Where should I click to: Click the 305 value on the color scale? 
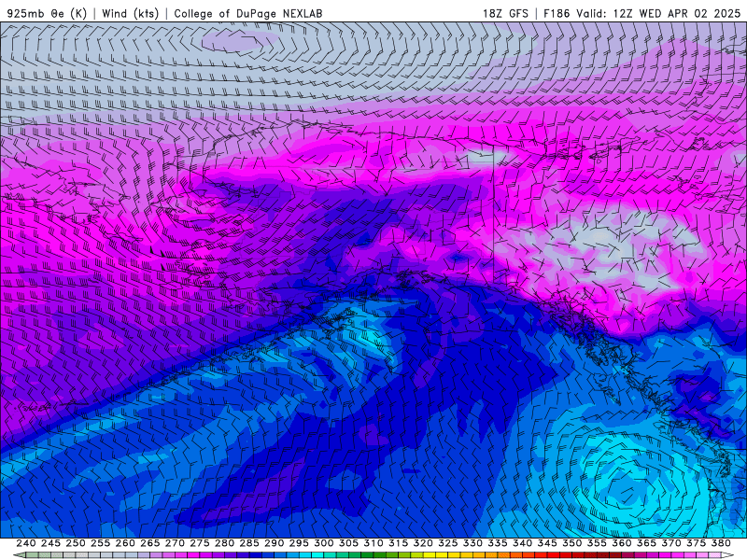coord(348,543)
